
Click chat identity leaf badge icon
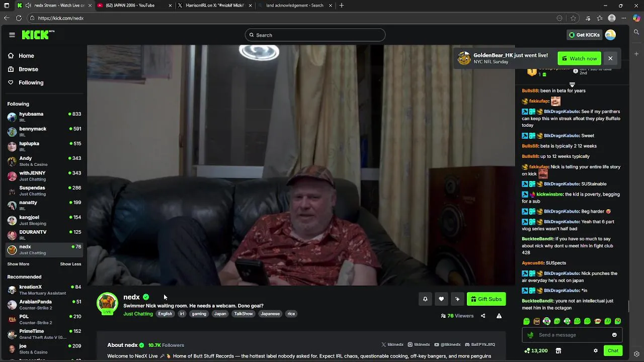tap(530, 335)
